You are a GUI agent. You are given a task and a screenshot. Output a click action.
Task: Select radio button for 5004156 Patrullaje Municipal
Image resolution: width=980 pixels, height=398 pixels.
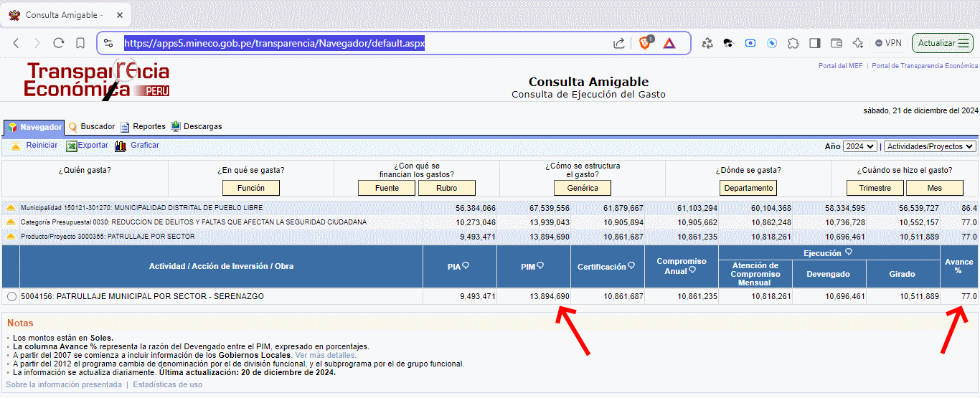click(11, 296)
